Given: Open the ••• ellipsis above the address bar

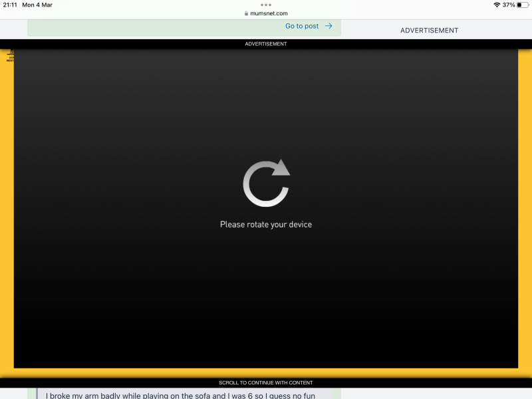Looking at the screenshot, I should [x=265, y=5].
